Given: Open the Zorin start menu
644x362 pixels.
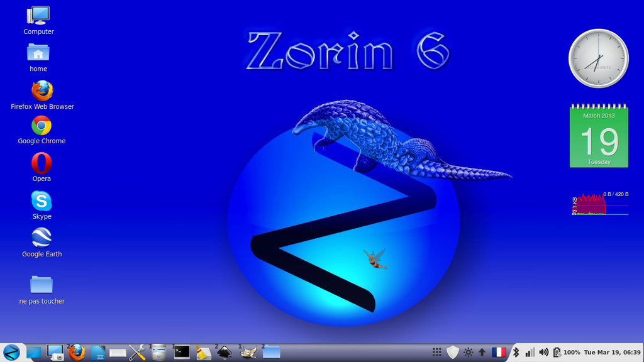Looking at the screenshot, I should (x=11, y=353).
